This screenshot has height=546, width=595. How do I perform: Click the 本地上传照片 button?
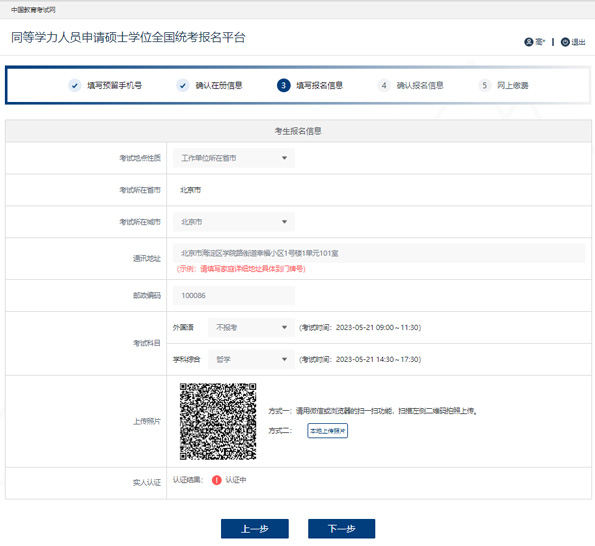327,431
